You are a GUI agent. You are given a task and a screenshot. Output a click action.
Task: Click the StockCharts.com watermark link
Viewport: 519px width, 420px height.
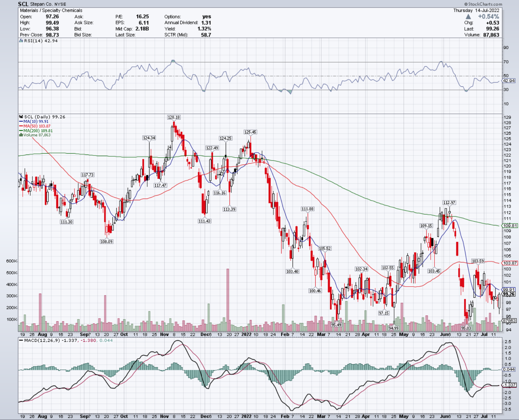click(x=483, y=4)
